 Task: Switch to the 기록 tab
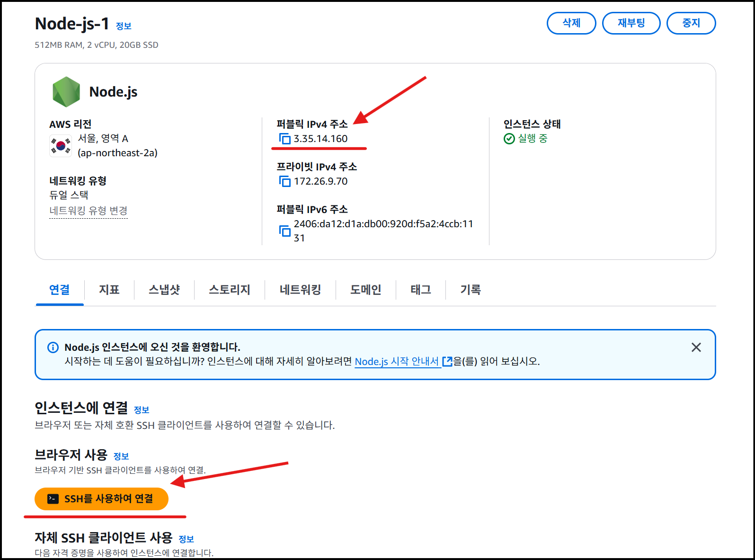471,290
